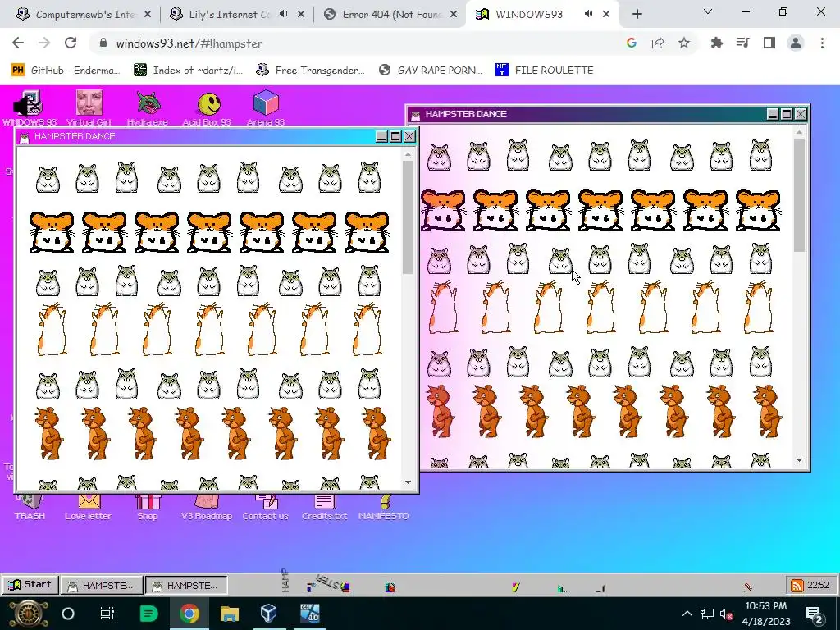Maximize the left Hampster Dance window
This screenshot has height=630, width=840.
395,137
